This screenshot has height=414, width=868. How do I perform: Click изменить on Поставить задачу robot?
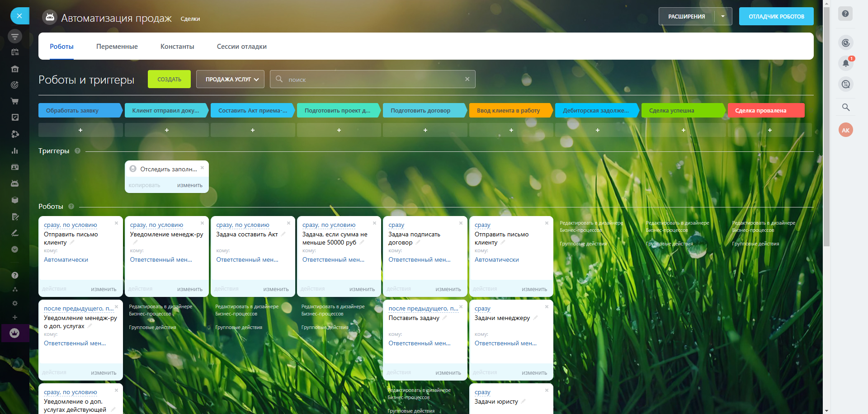point(448,373)
